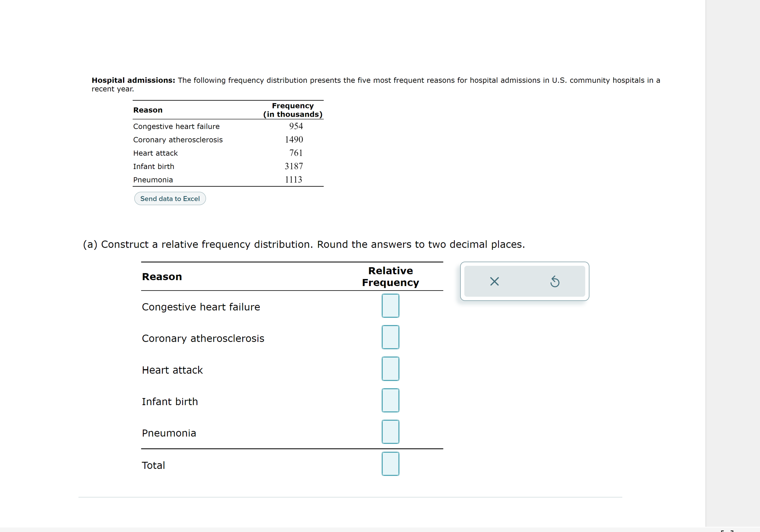Click the bold Hospital admissions heading text

133,80
